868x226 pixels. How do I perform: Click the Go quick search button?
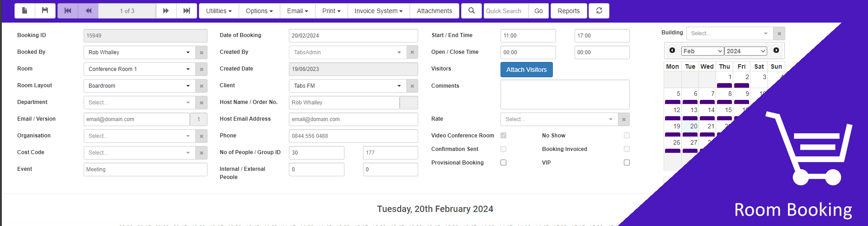[x=538, y=11]
